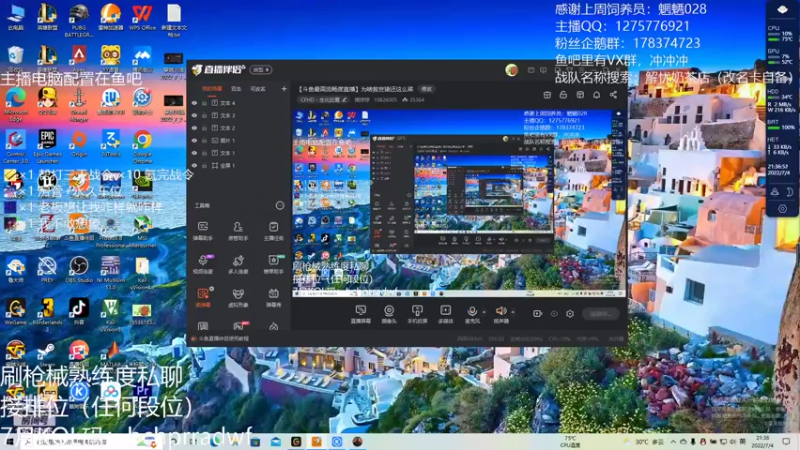Open the 多人连麦 multi-person co-stream tool
The height and width of the screenshot is (450, 800).
point(238,263)
